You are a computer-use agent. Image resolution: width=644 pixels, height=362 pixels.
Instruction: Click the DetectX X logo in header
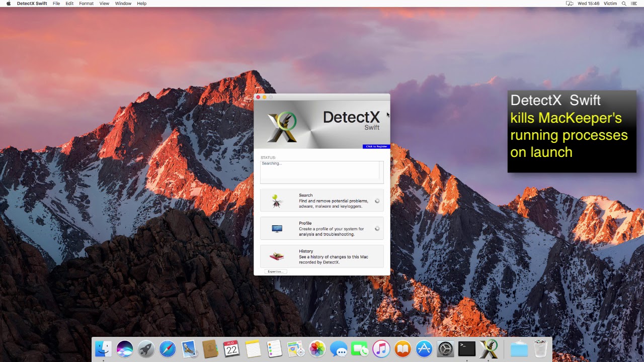point(282,127)
